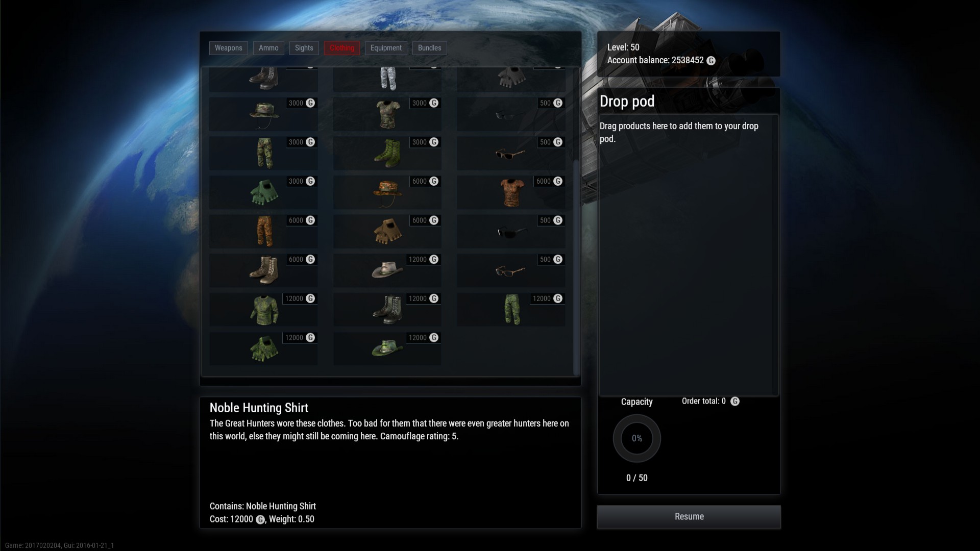Open the Weapons tab

(228, 48)
